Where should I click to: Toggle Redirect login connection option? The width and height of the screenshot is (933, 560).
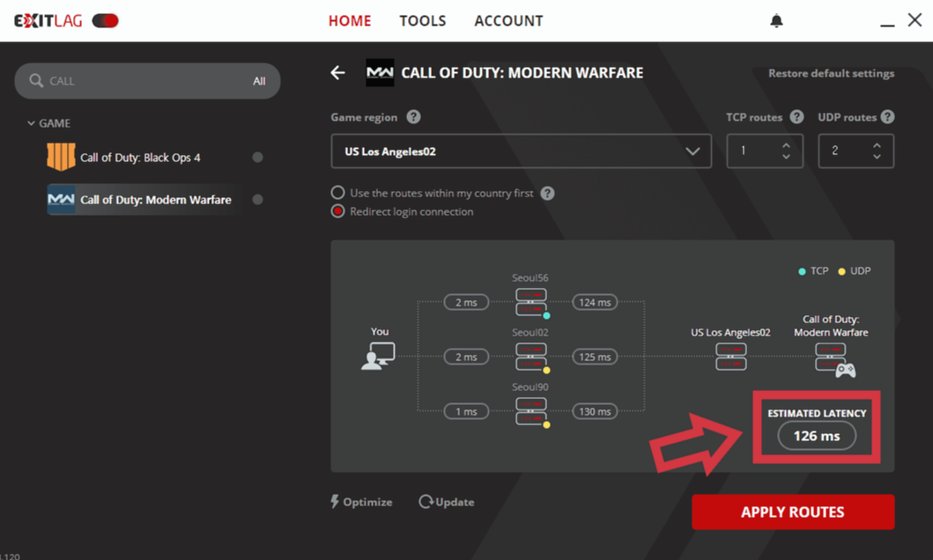338,211
